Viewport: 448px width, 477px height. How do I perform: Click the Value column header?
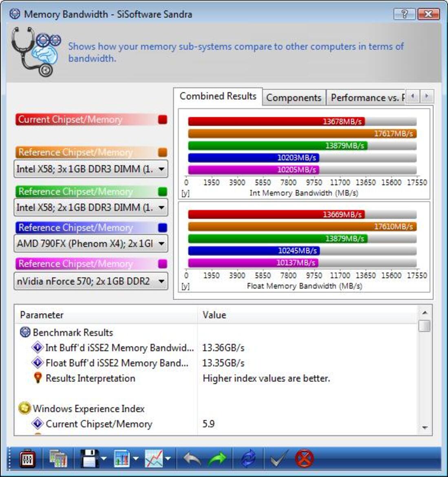[x=307, y=315]
